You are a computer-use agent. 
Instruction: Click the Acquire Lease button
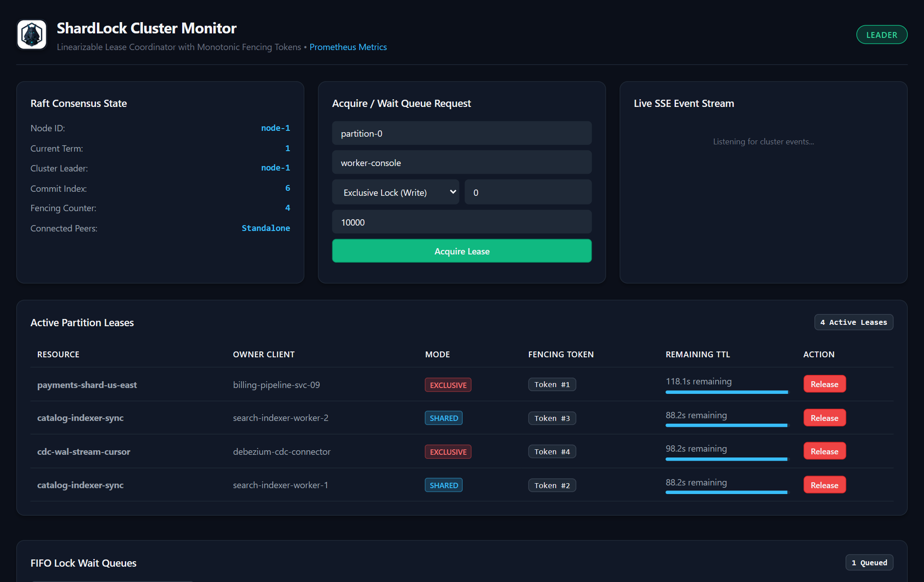[x=462, y=251]
